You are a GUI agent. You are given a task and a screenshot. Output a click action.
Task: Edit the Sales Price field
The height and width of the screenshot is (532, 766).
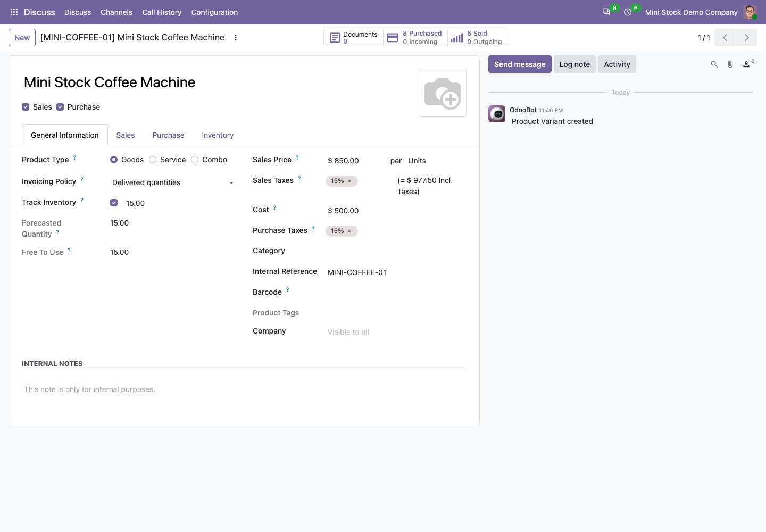[x=355, y=161]
